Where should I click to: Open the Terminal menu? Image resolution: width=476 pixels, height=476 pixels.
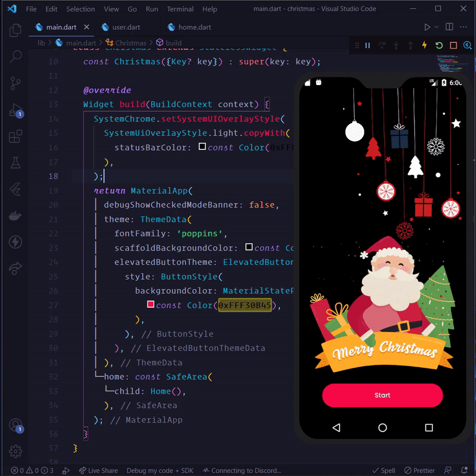pos(180,9)
